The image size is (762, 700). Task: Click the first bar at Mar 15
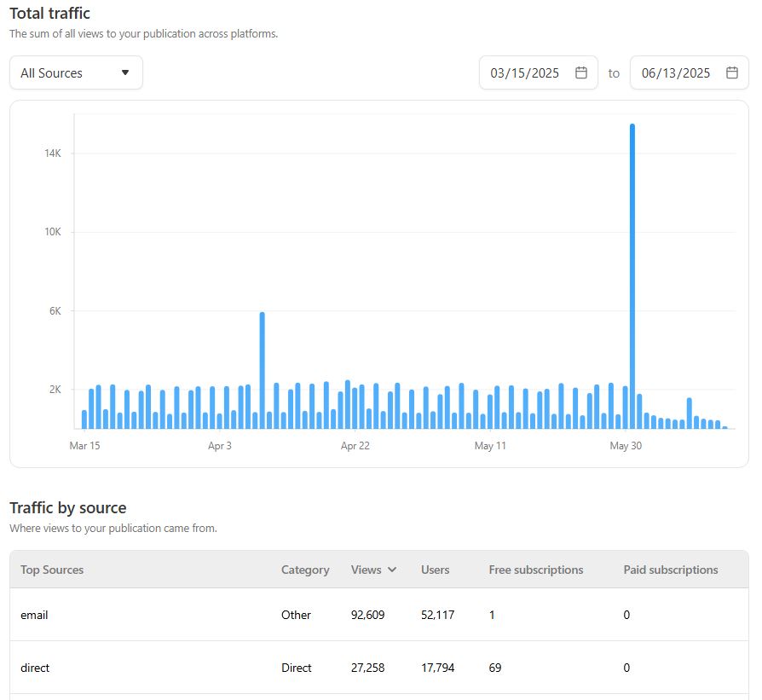coord(84,419)
